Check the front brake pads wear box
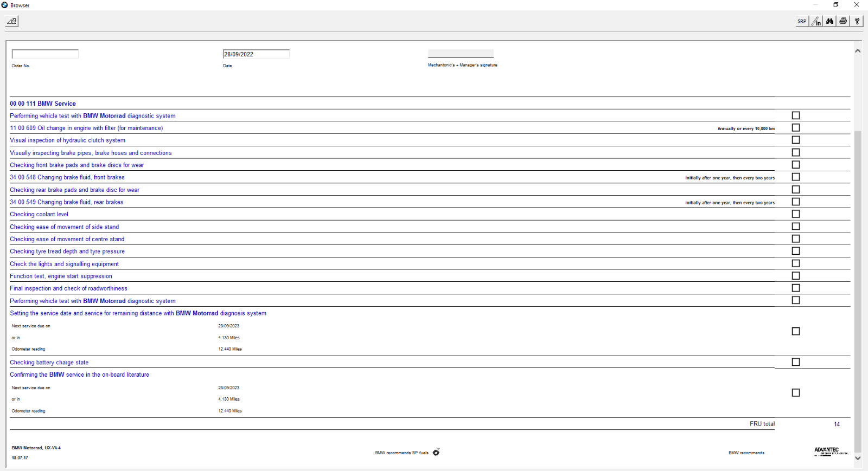 tap(796, 165)
